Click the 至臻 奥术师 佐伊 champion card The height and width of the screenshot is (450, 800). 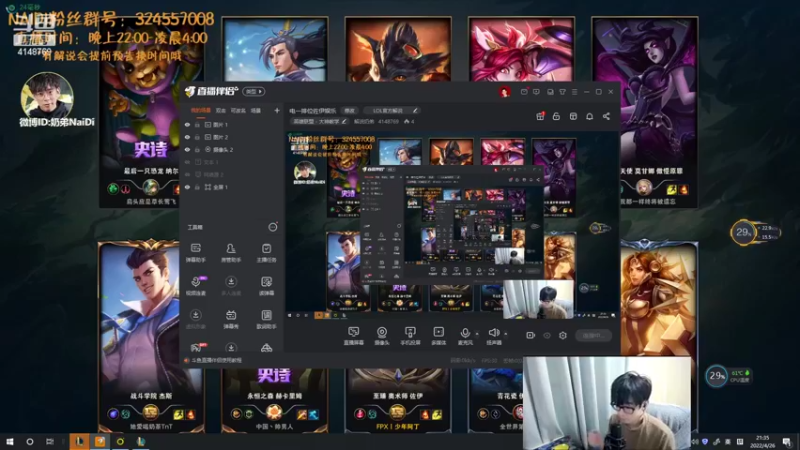click(x=397, y=401)
